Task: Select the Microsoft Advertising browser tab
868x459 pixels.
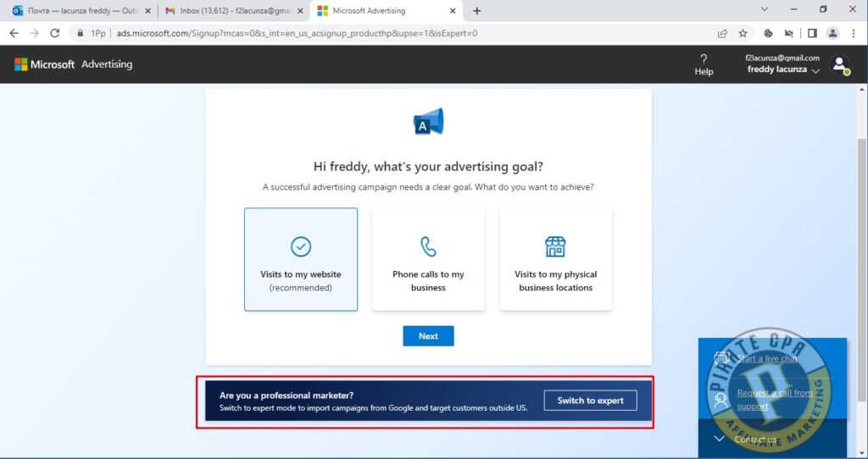Action: click(x=386, y=10)
